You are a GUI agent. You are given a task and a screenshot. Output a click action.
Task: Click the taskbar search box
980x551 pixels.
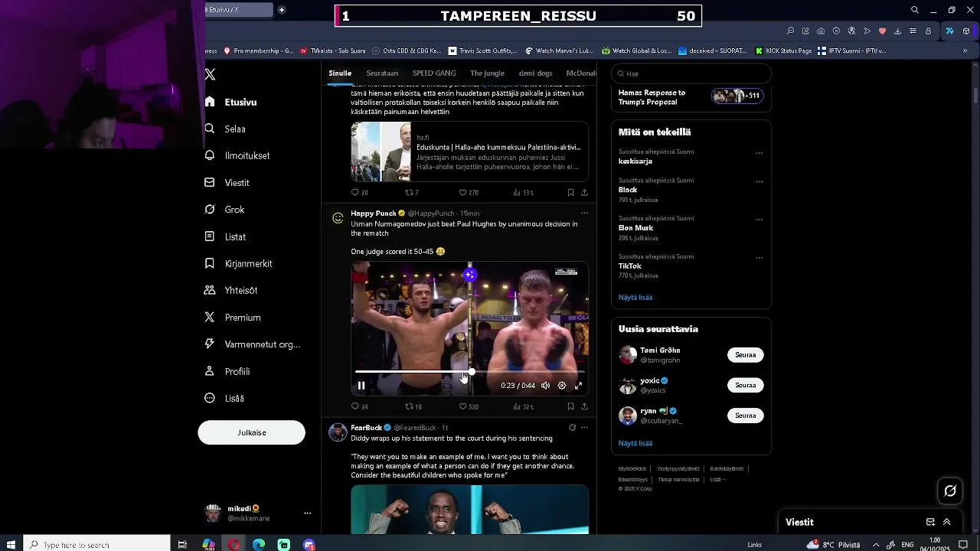(96, 545)
